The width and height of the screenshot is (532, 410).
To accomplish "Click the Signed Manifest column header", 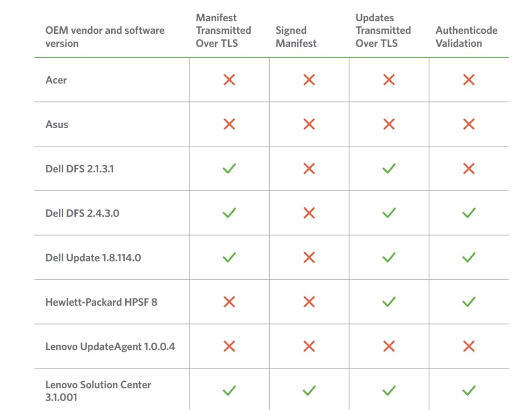I will [296, 37].
